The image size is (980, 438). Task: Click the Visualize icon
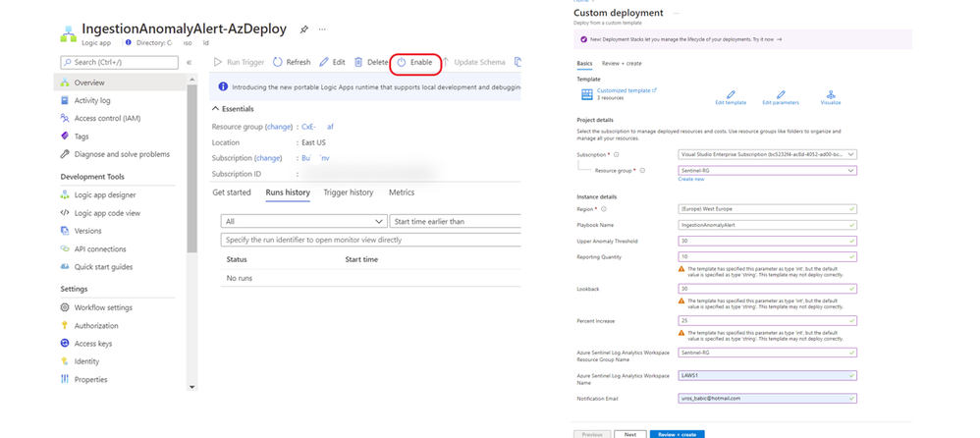(x=831, y=95)
